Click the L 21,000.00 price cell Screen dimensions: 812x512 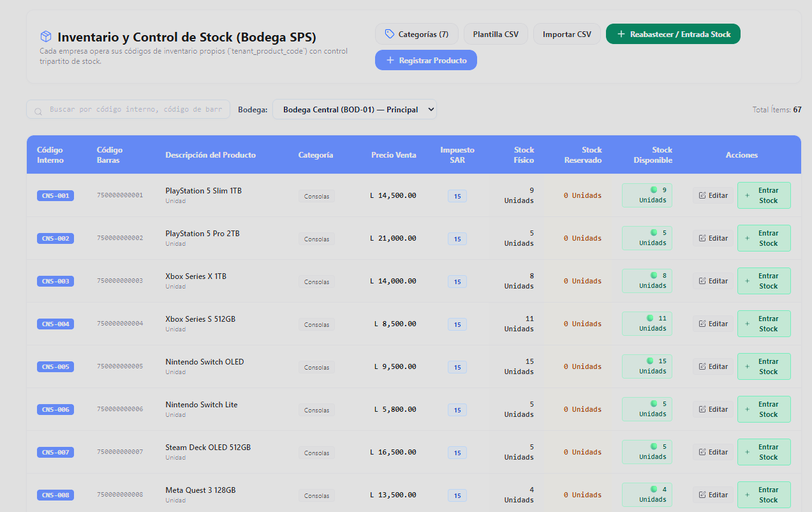[393, 238]
